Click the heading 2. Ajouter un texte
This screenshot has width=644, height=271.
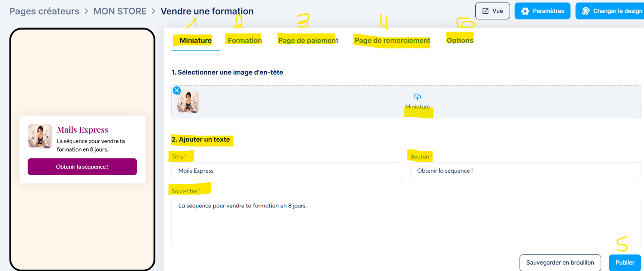tap(201, 140)
